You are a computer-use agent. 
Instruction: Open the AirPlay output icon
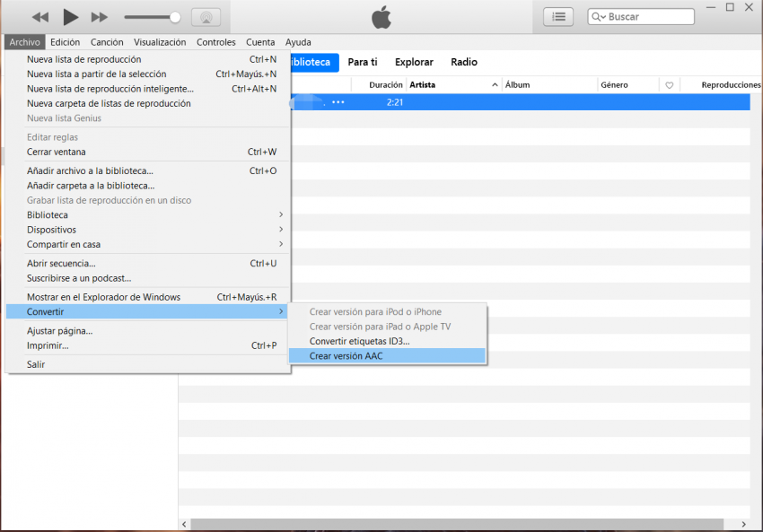[x=206, y=17]
